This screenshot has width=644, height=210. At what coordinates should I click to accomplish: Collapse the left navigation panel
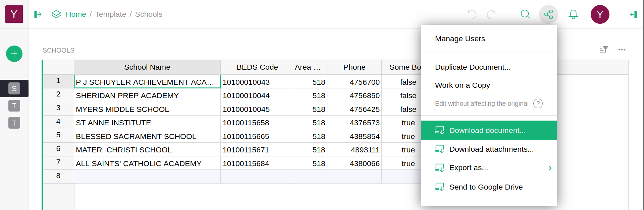[x=38, y=14]
